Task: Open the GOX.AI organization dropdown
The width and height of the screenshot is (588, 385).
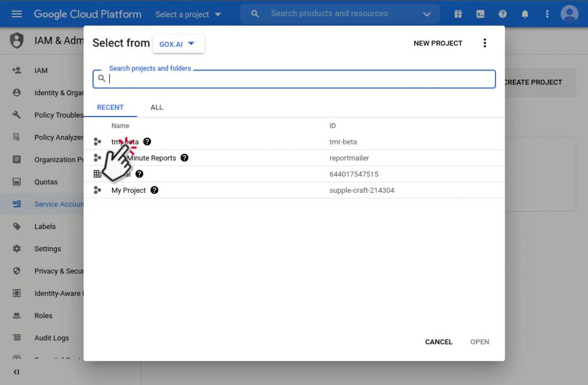Action: [x=179, y=44]
